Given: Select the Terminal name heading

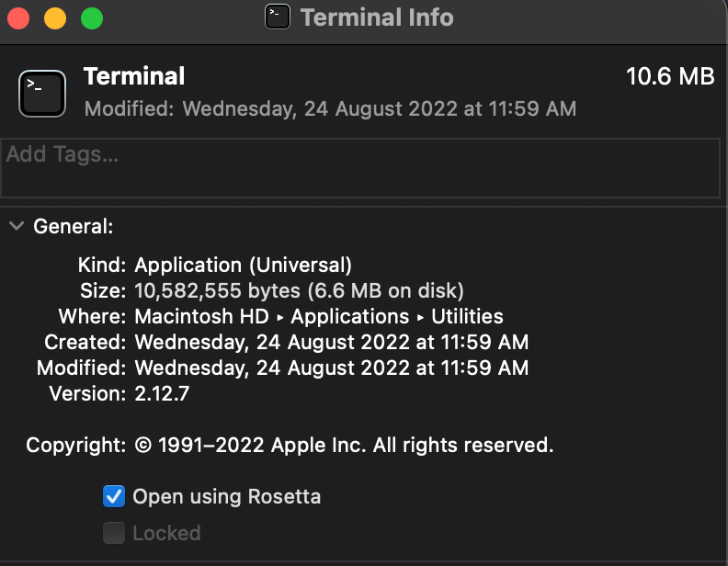Looking at the screenshot, I should 134,76.
